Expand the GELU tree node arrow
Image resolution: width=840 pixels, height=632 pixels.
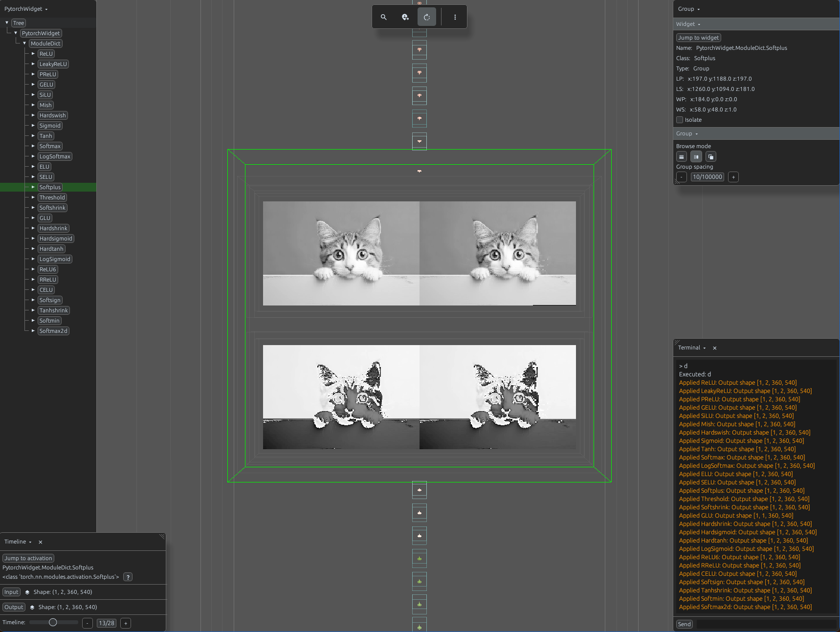(x=33, y=84)
